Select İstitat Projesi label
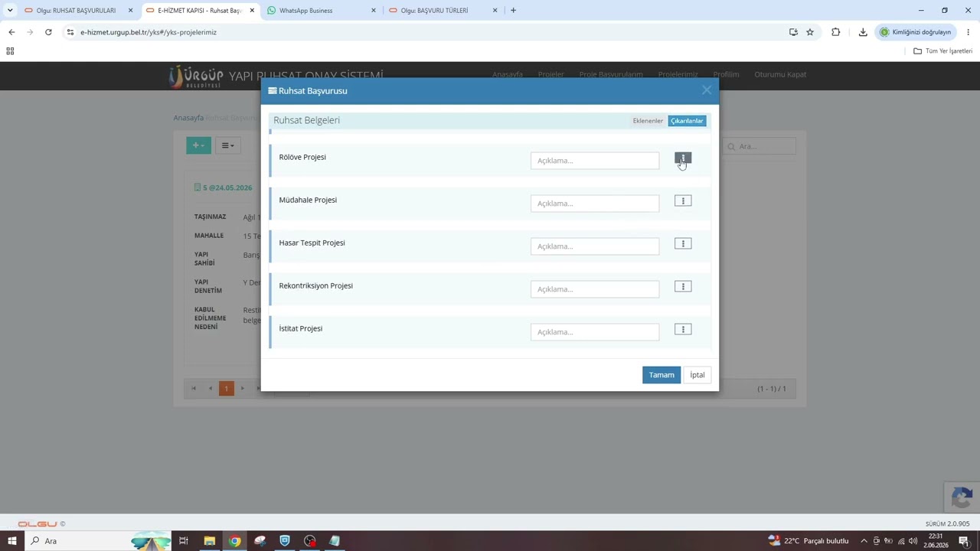Screen dimensions: 980x551 pos(300,328)
